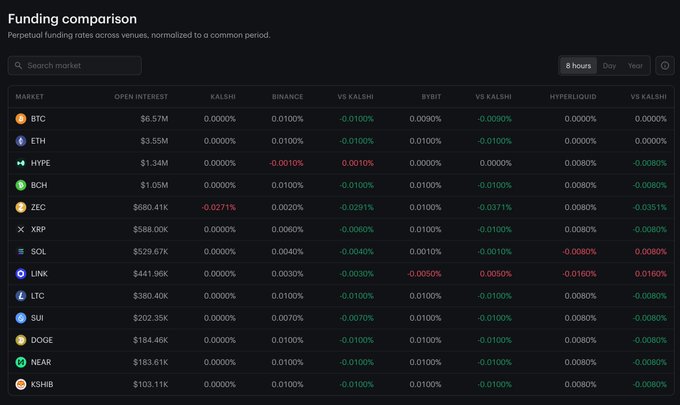Click the KSHIB coin icon
The height and width of the screenshot is (405, 680).
(x=21, y=384)
